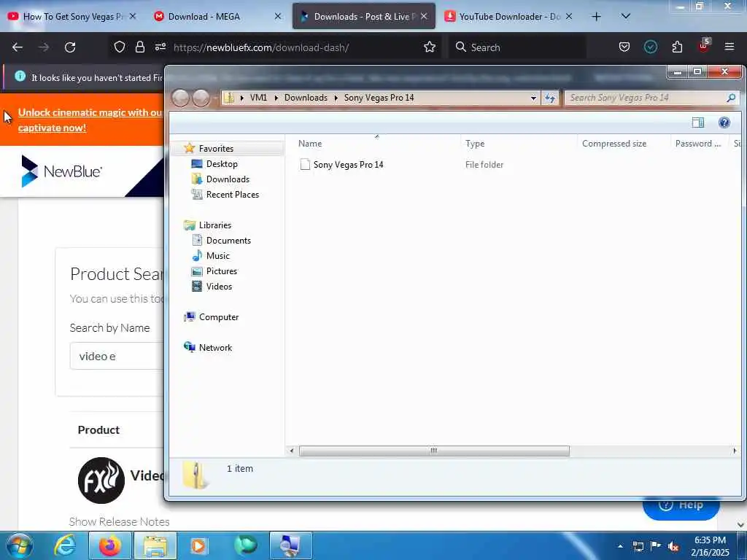
Task: Switch to How To Get Sony Vegas tab
Action: coord(72,17)
